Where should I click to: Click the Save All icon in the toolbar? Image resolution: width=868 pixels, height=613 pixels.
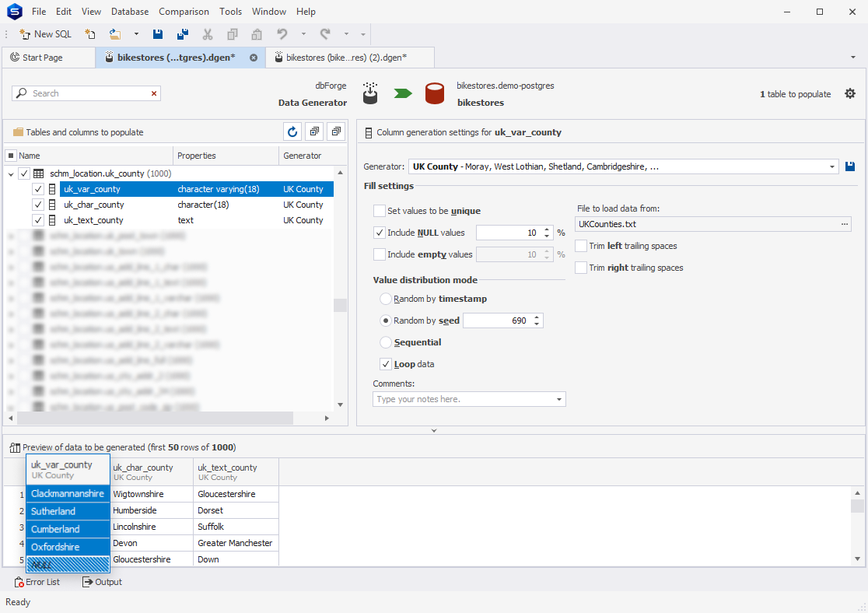183,34
